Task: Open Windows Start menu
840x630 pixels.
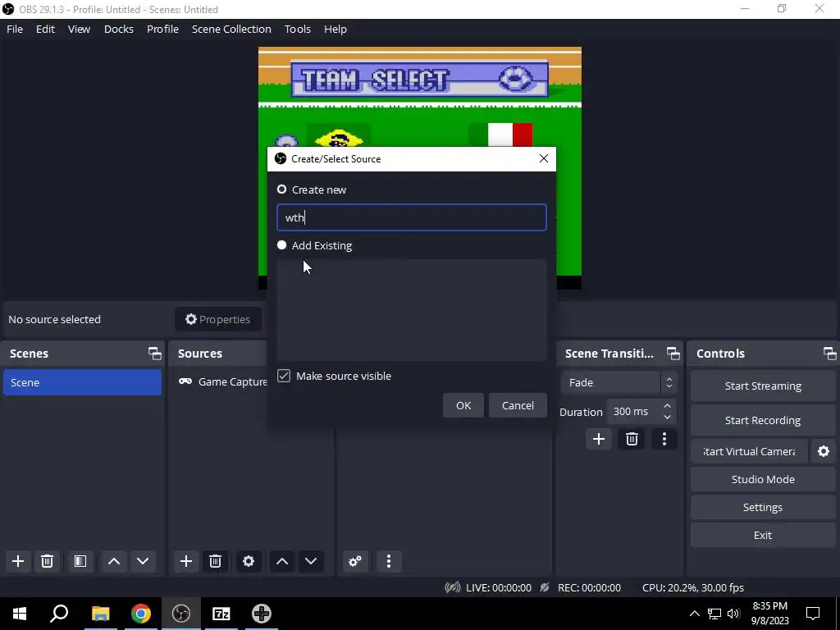Action: [x=20, y=614]
